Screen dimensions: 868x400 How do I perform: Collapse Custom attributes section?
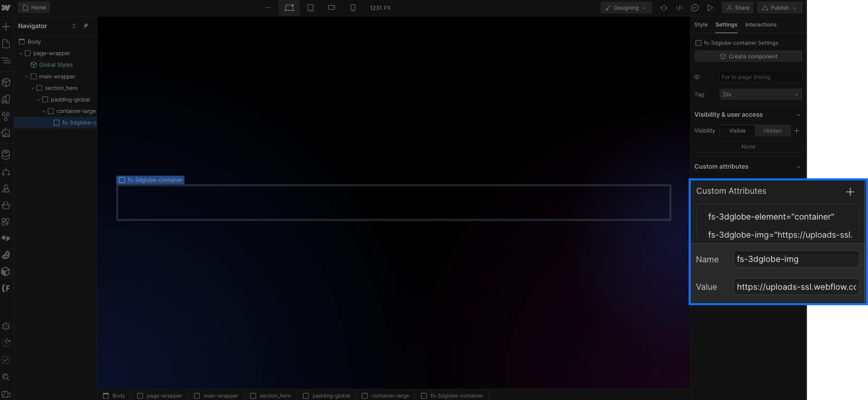798,167
